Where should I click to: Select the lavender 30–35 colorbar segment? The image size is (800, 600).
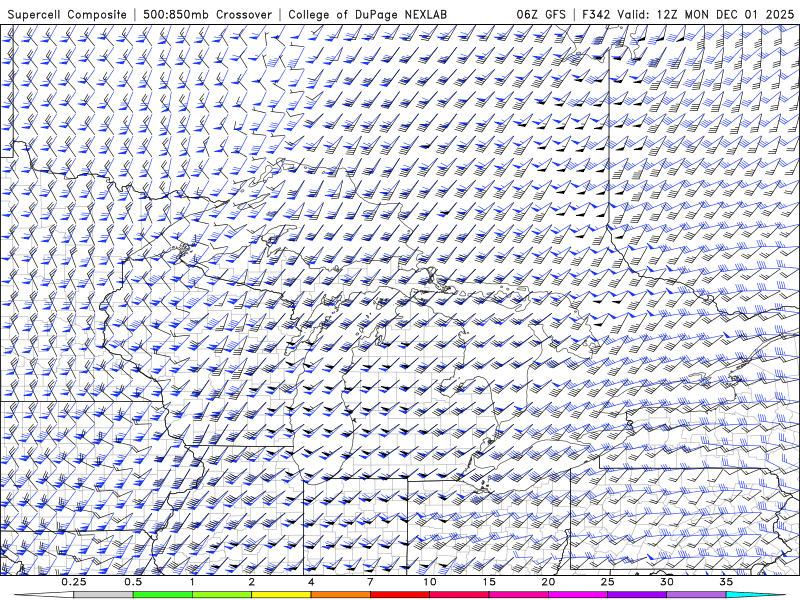pos(696,595)
